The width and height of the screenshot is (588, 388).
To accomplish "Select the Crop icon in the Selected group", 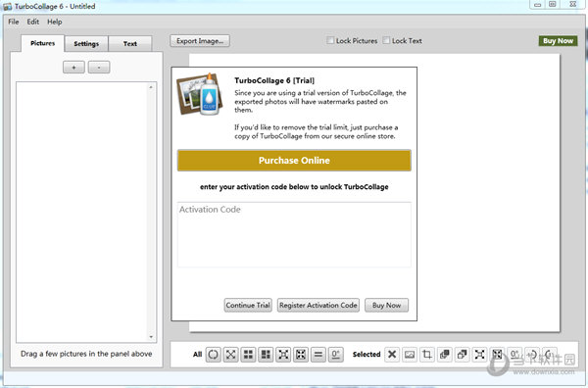I will pos(427,355).
